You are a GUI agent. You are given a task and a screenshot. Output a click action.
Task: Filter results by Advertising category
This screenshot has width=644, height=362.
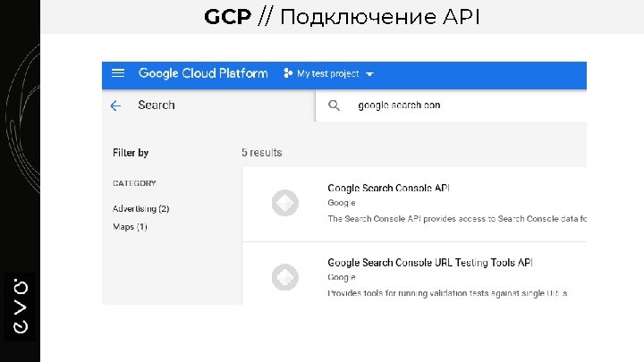click(140, 209)
